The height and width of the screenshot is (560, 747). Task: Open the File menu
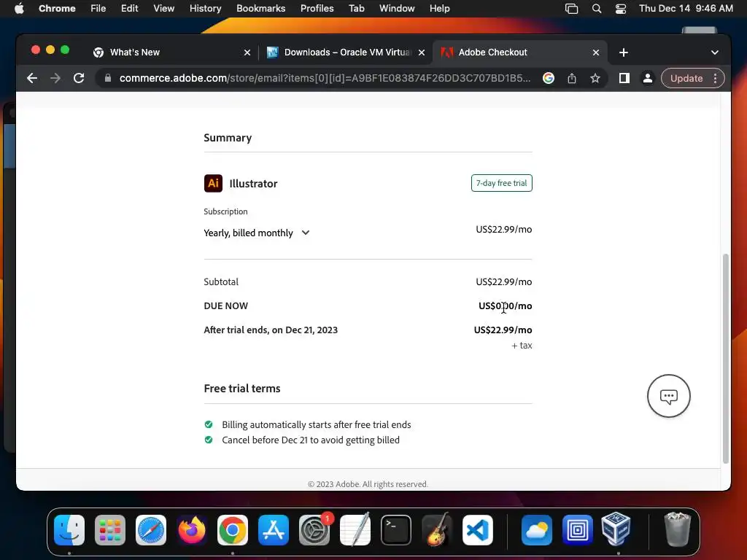pos(98,9)
